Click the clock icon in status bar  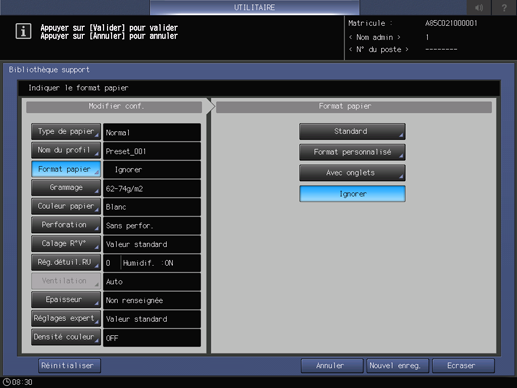[x=7, y=382]
